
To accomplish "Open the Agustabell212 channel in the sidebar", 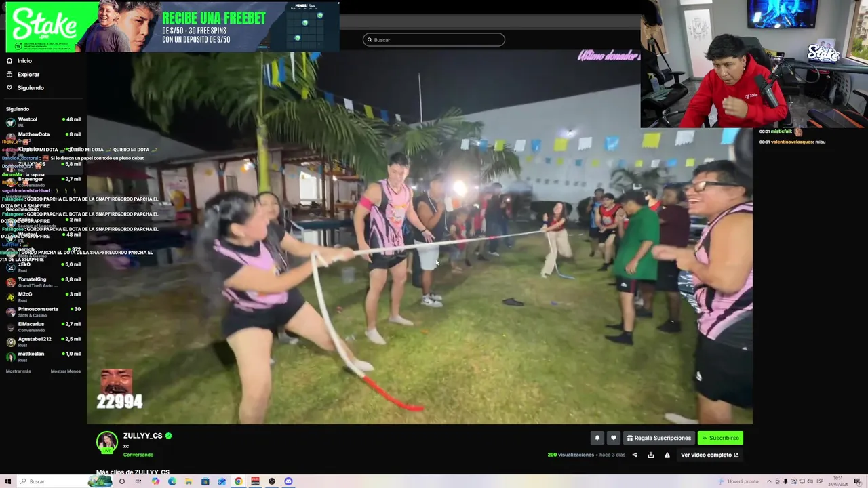I will (43, 342).
